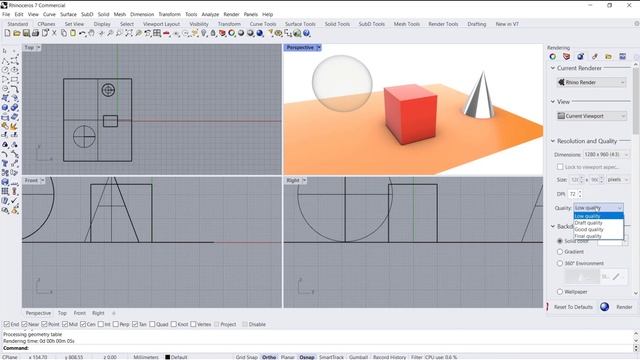640x360 pixels.
Task: Toggle Grid Snap in status bar
Action: tap(247, 357)
